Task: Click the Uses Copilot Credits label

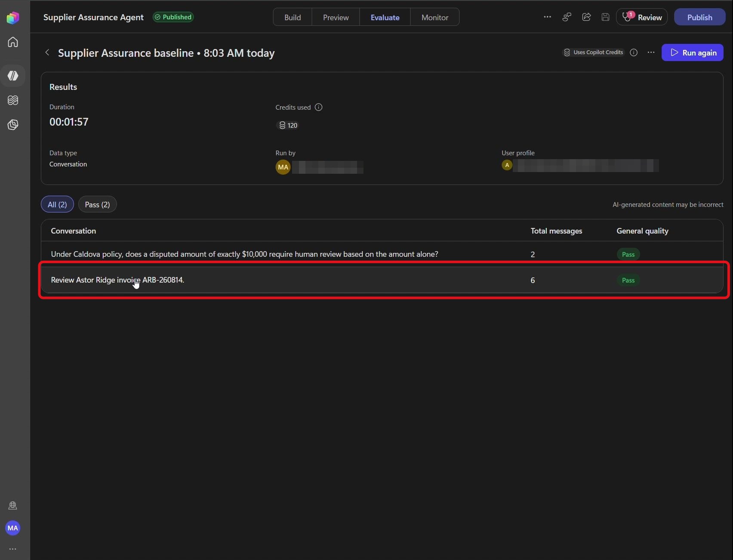Action: (x=594, y=52)
